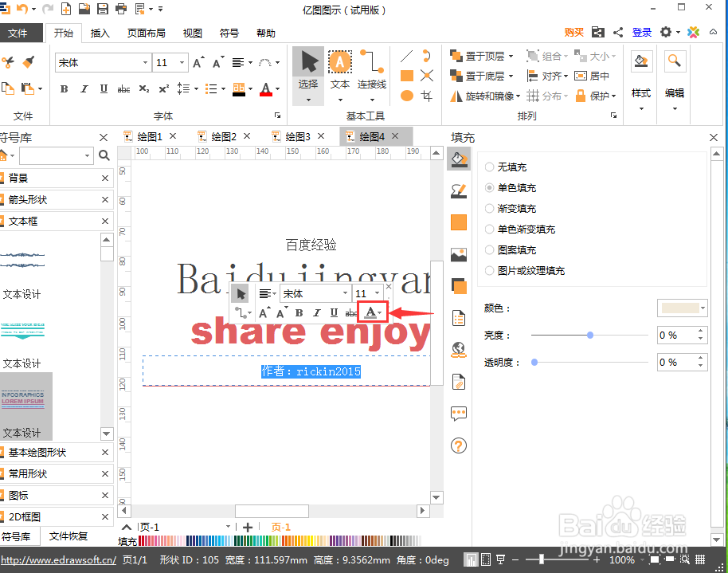Image resolution: width=728 pixels, height=573 pixels.
Task: Apply subscript formatting in the ribbon
Action: point(144,88)
